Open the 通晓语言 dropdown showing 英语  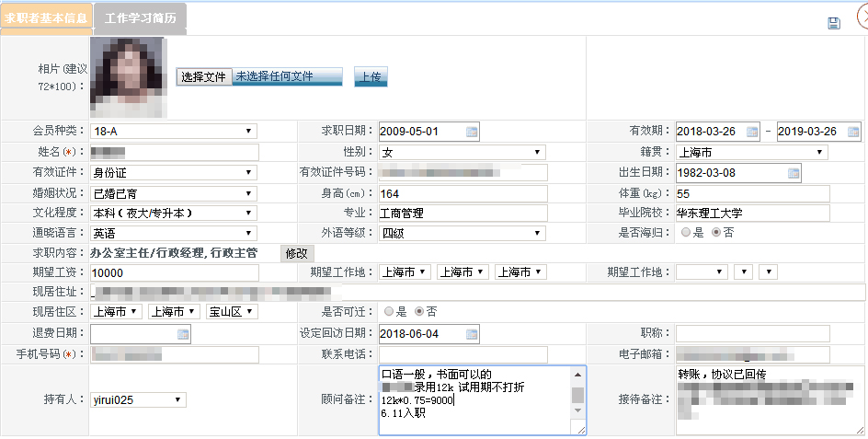173,234
